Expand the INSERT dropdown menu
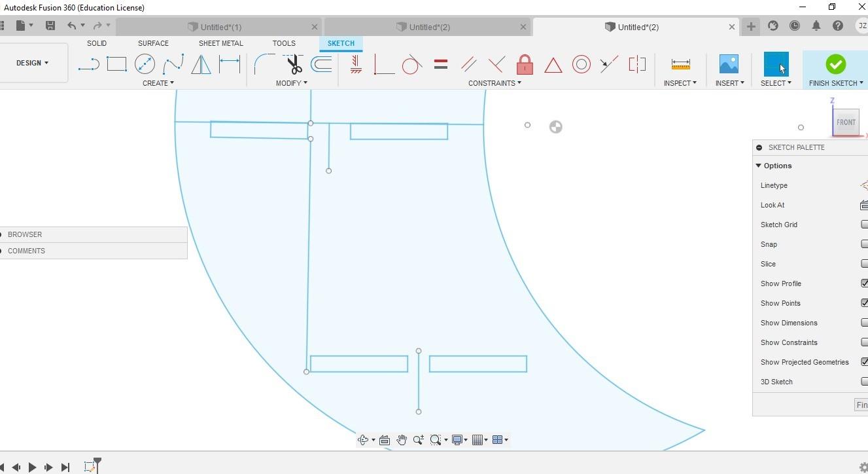 [730, 83]
